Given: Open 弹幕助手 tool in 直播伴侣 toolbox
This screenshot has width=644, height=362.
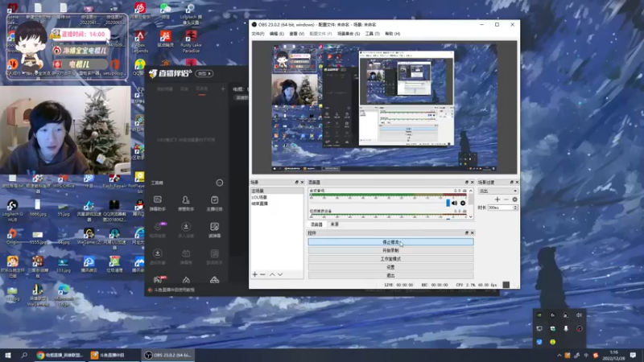Looking at the screenshot, I should [x=158, y=204].
